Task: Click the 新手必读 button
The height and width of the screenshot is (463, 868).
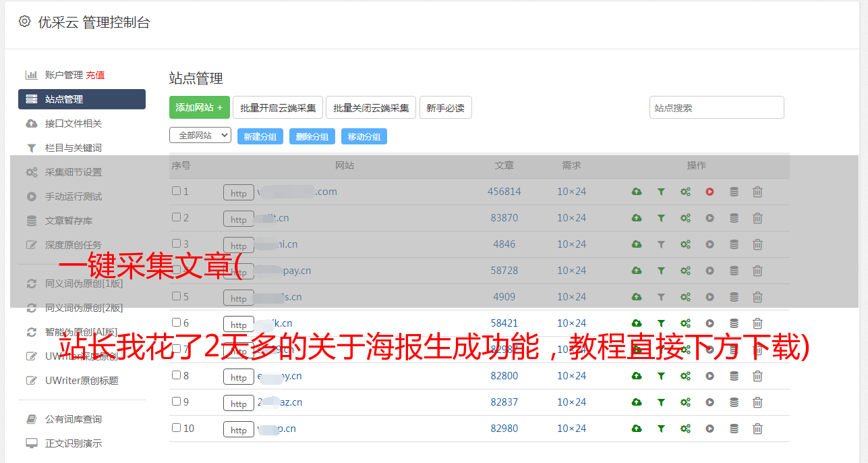Action: click(x=446, y=107)
